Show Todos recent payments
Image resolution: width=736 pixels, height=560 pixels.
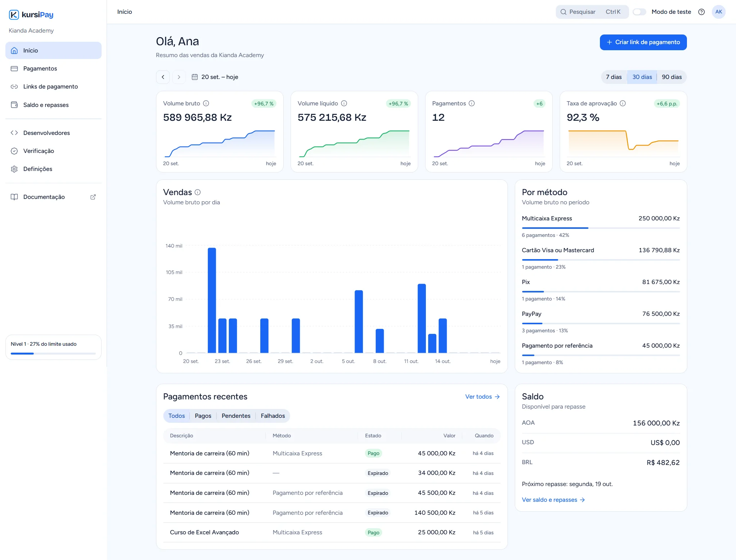pyautogui.click(x=177, y=416)
